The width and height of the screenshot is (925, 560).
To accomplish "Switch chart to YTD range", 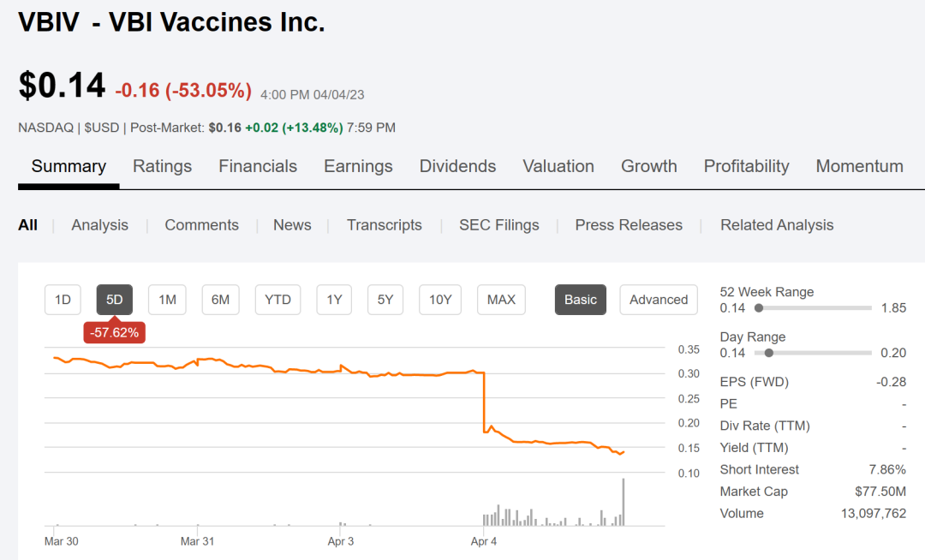I will [x=277, y=300].
